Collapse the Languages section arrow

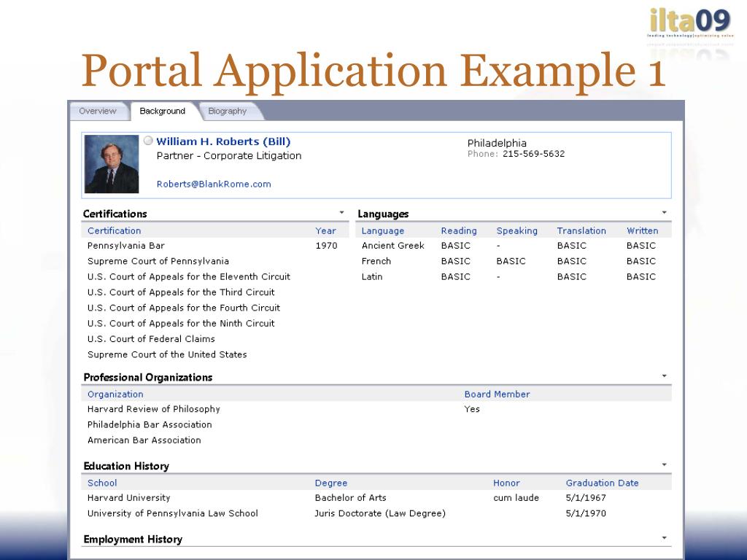click(664, 212)
